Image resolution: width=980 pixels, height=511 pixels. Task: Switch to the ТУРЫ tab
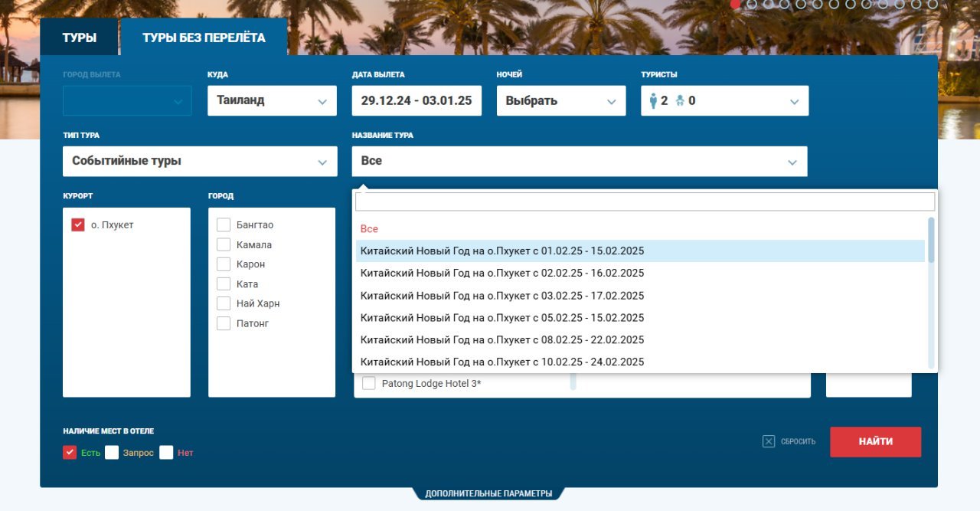pyautogui.click(x=80, y=38)
